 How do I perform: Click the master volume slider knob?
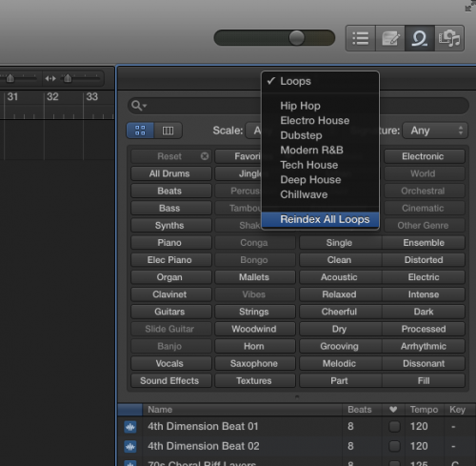296,38
